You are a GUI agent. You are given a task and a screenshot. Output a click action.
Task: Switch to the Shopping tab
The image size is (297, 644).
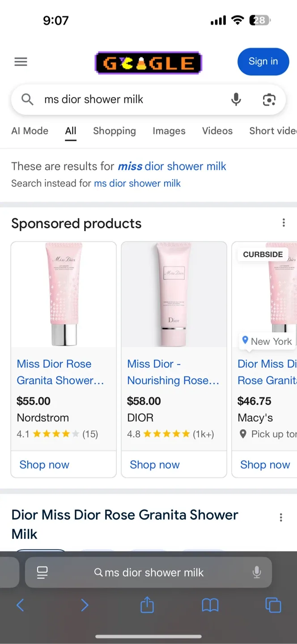[x=115, y=131]
